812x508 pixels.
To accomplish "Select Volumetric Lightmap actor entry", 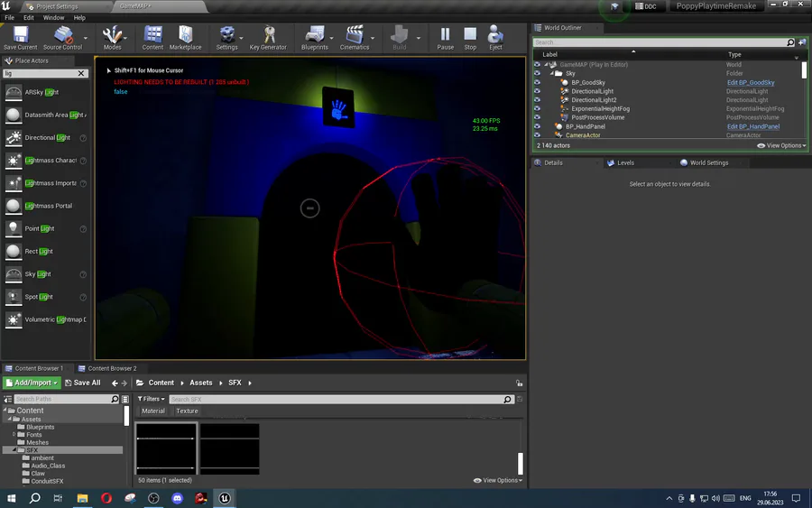I will 45,319.
